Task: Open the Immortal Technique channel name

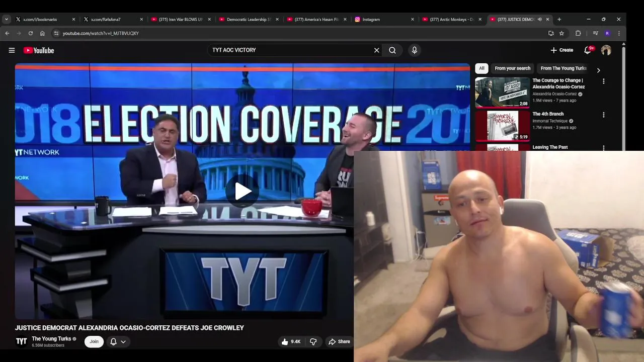Action: tap(550, 121)
